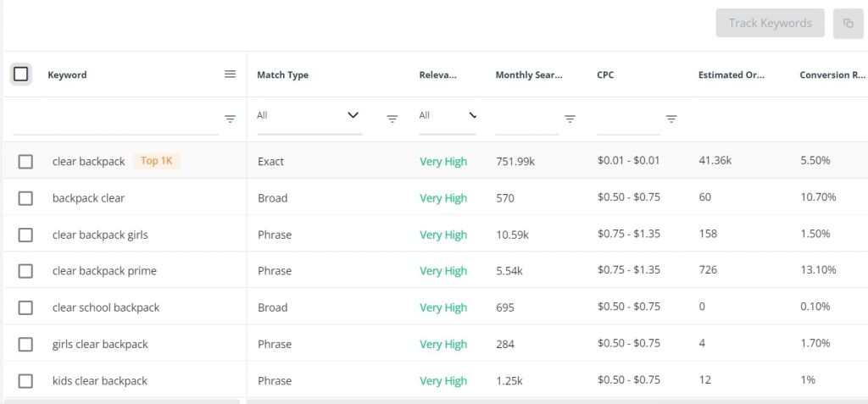
Task: Open the Keyword column hamburger menu
Action: (231, 75)
